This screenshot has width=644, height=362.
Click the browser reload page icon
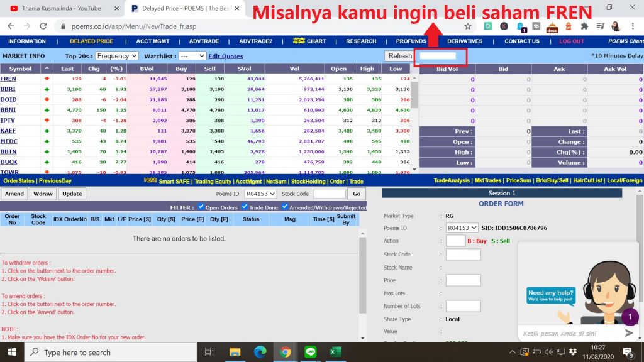point(43,26)
